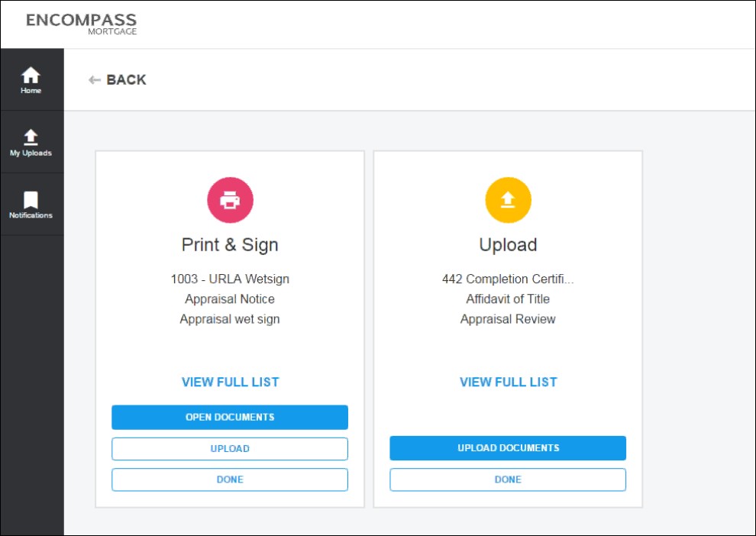View full list under Print & Sign
This screenshot has width=756, height=536.
(x=230, y=383)
